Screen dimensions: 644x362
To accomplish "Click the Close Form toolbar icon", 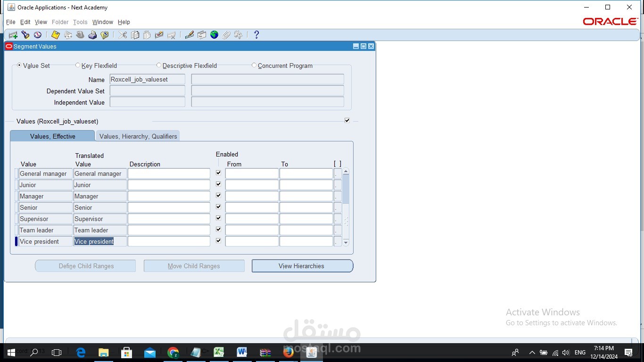I will pos(105,35).
